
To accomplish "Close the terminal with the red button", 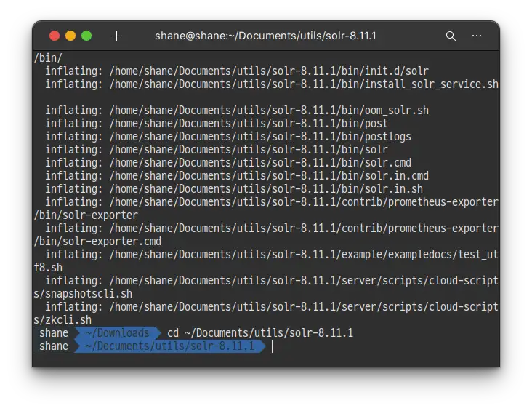I will point(55,36).
